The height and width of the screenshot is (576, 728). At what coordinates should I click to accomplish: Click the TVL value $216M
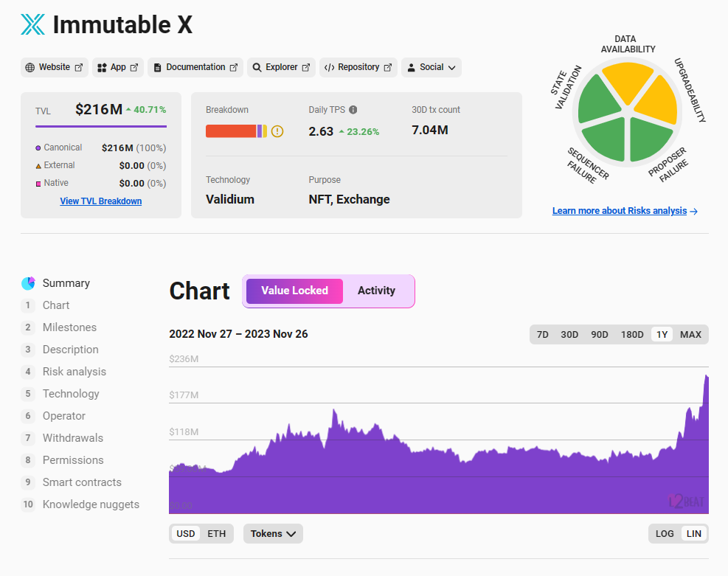[x=99, y=110]
